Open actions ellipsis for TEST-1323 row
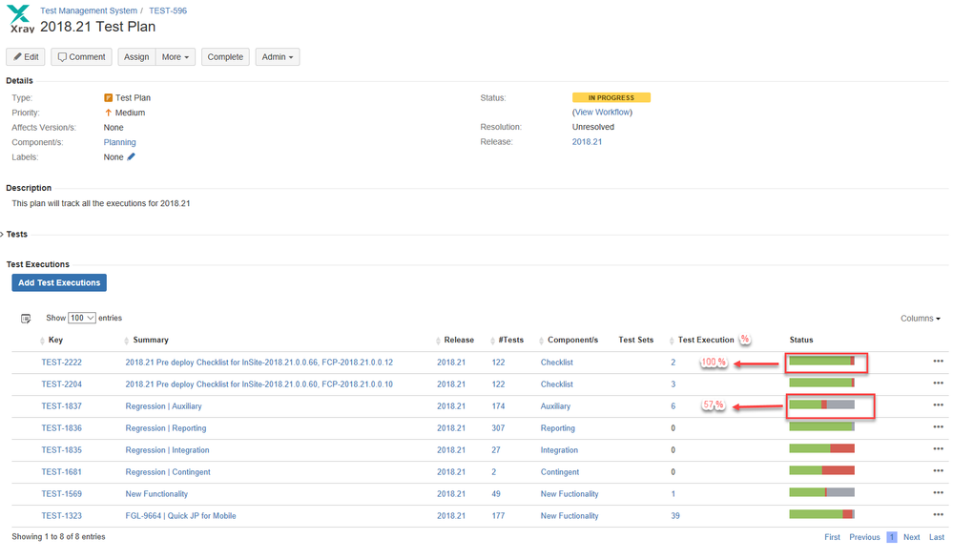The height and width of the screenshot is (560, 953). [938, 514]
